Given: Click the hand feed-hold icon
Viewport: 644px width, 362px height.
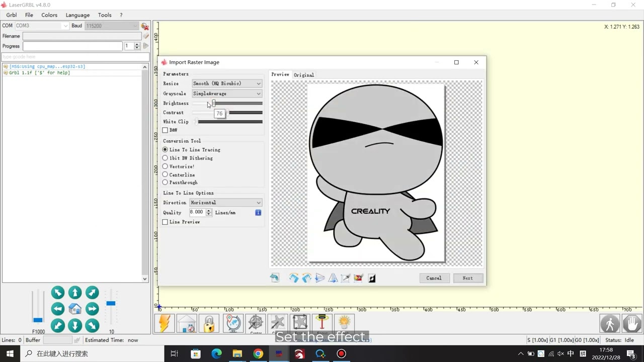Looking at the screenshot, I should coord(632,324).
